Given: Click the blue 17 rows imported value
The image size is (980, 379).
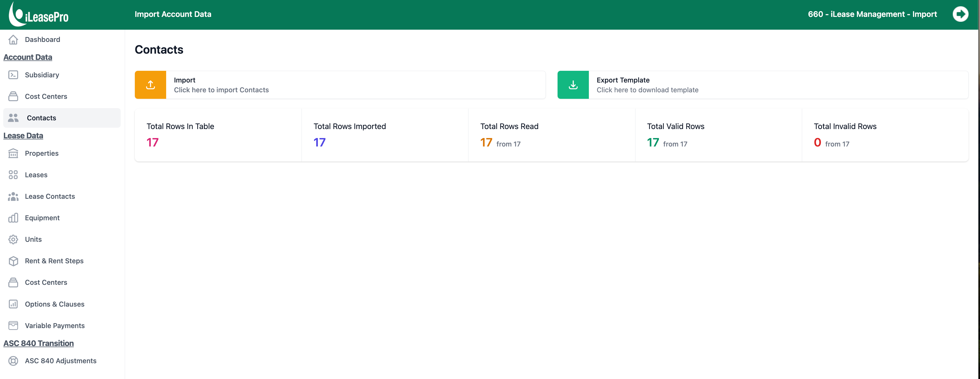Looking at the screenshot, I should pyautogui.click(x=319, y=143).
